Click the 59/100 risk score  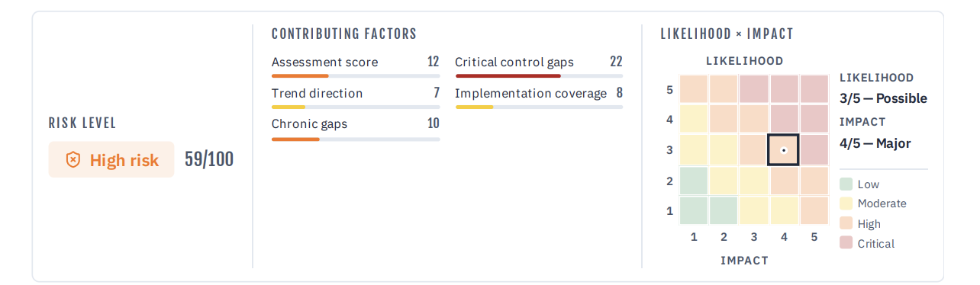tap(209, 159)
